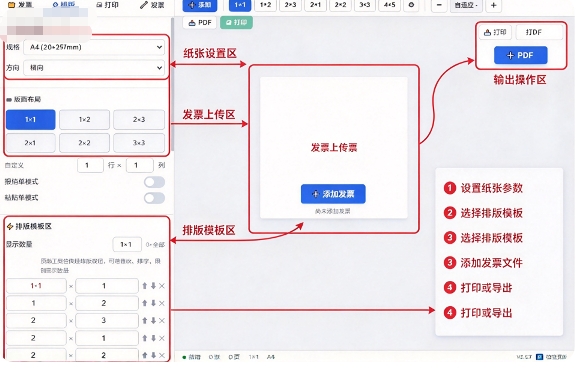Choose 2×1 in the 版面布局 grid
This screenshot has width=576, height=369.
(30, 143)
